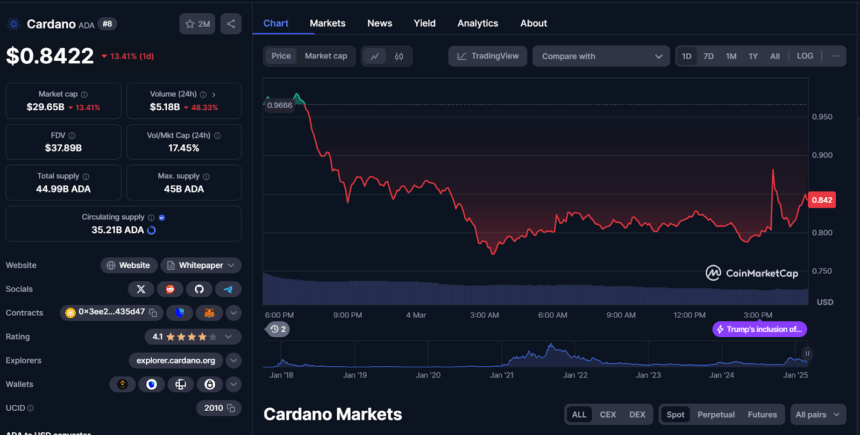Add Cardano to watchlist with star button

click(197, 24)
